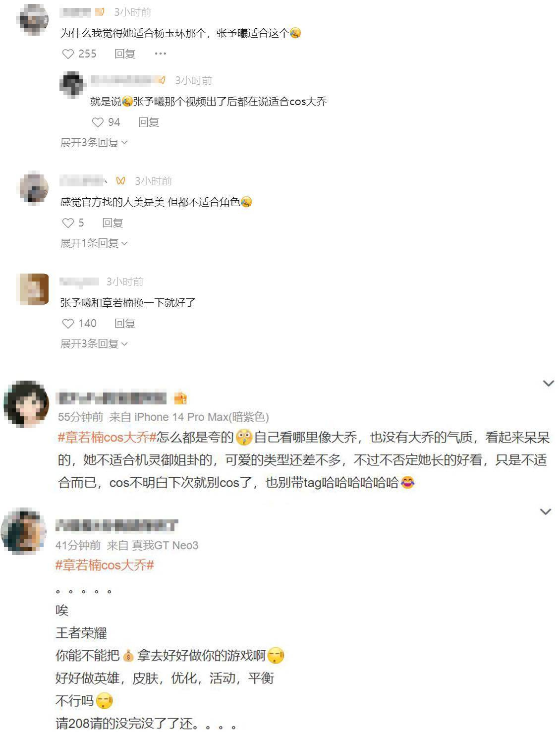Click the 真我GT Neo3 device source link
Viewport: 560px width, 732px height.
coord(165,546)
